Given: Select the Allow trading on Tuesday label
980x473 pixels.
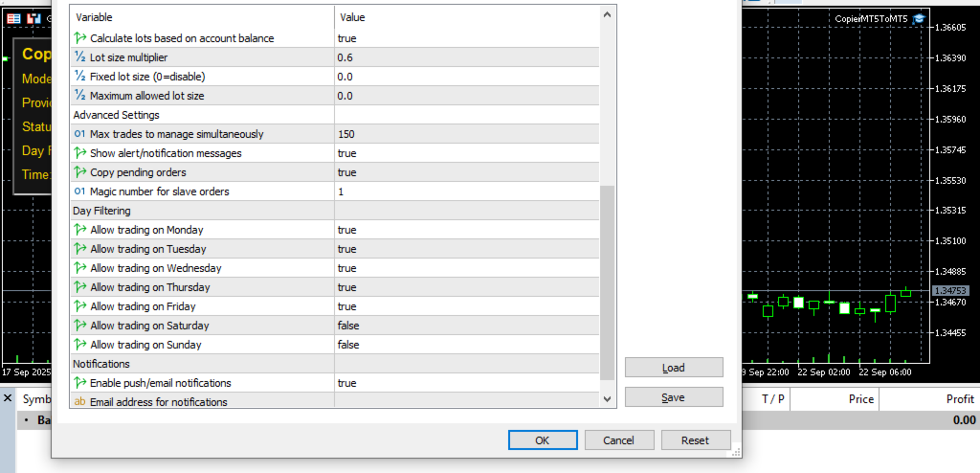Looking at the screenshot, I should (x=148, y=249).
